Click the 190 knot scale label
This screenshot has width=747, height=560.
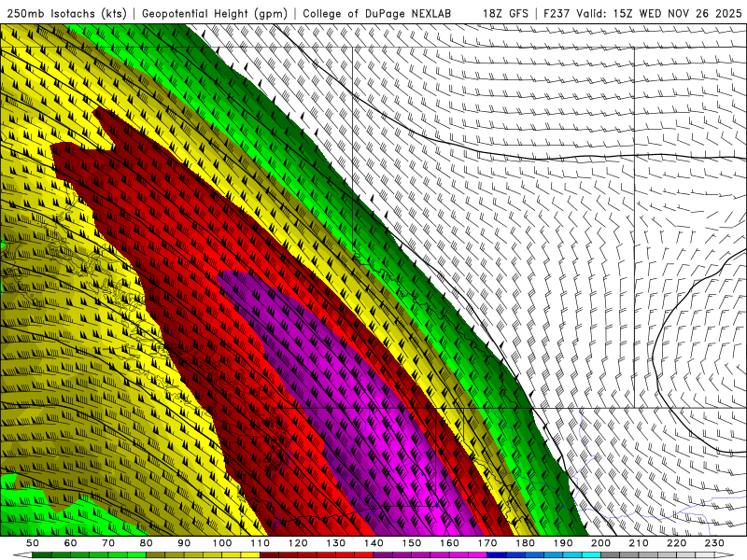[x=563, y=543]
